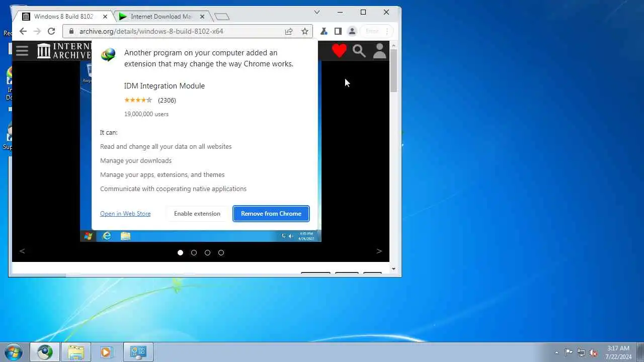644x362 pixels.
Task: Open Internet Archive user account icon
Action: click(380, 51)
